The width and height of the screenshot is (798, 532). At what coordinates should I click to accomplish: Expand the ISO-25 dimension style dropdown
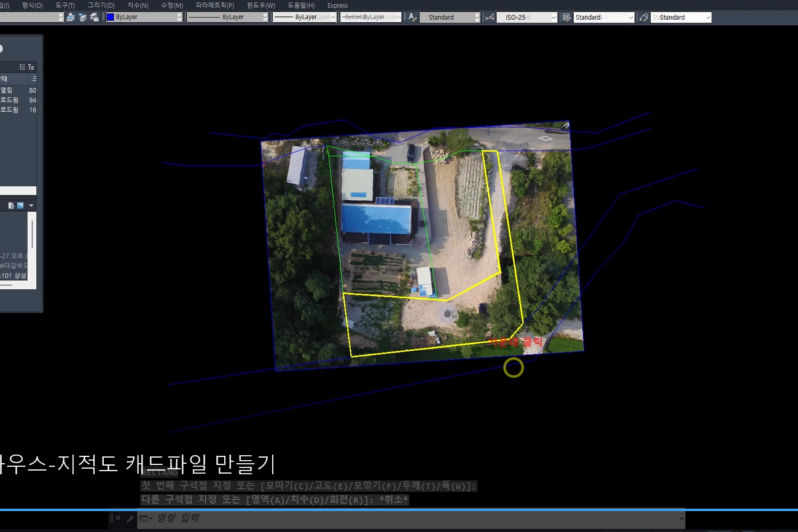click(554, 17)
